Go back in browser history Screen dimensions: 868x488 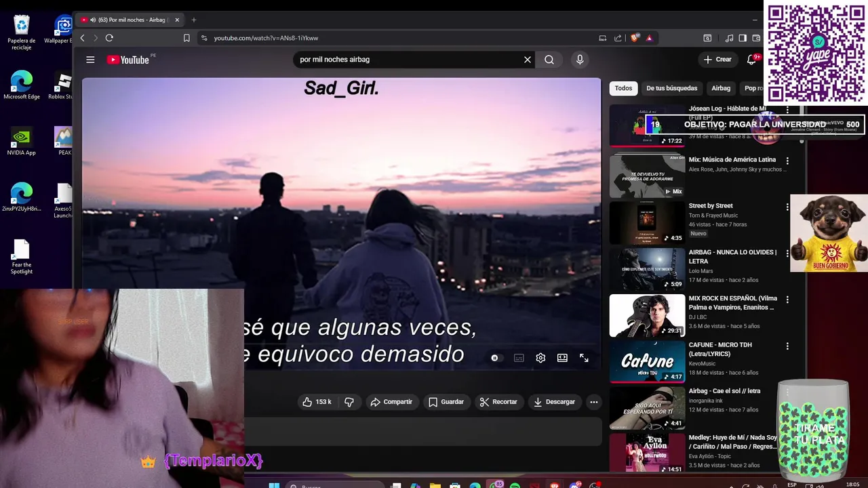(83, 38)
